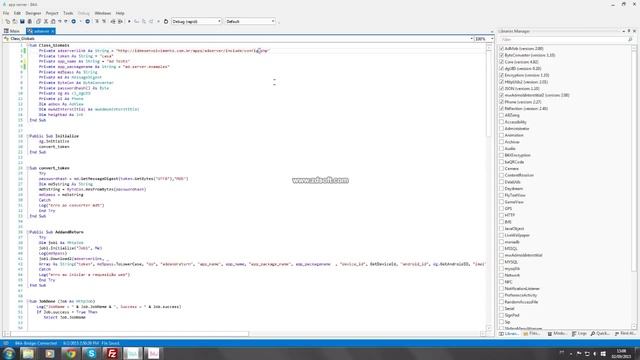Open the File menu
Image resolution: width=640 pixels, height=360 pixels.
pos(6,13)
